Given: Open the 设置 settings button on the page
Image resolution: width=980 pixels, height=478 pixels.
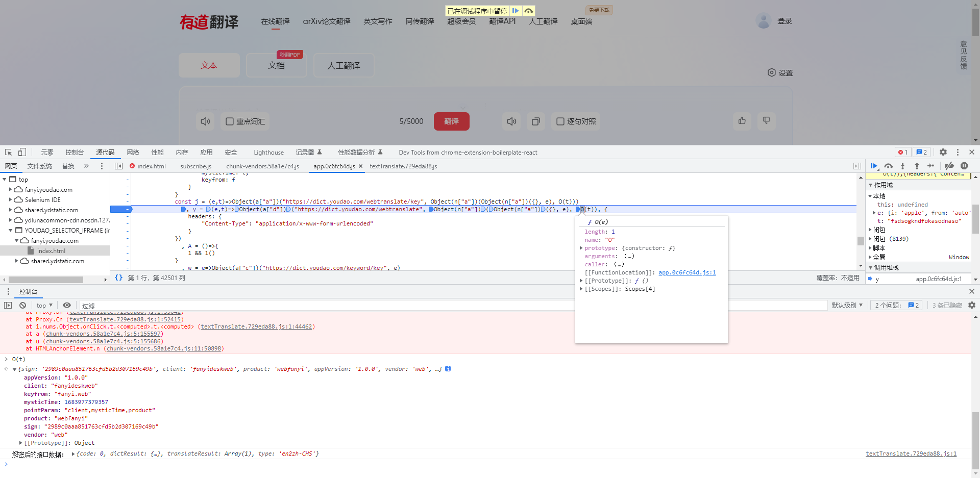Looking at the screenshot, I should tap(780, 72).
